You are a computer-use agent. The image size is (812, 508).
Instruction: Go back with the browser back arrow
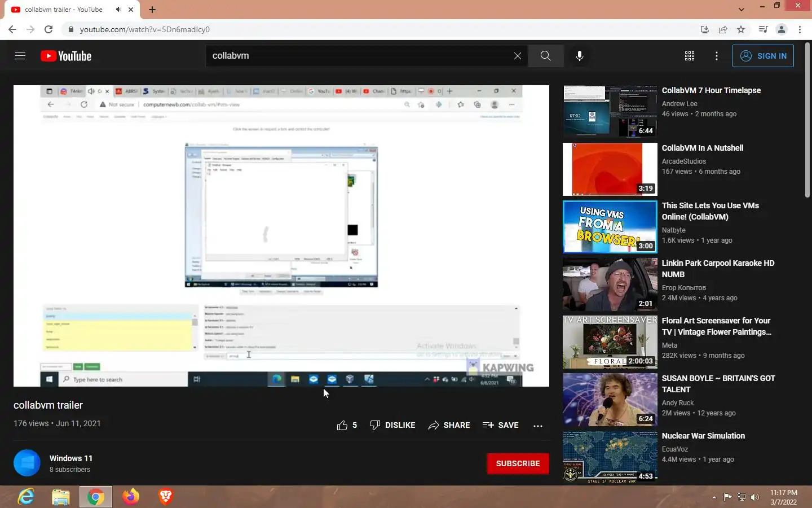click(12, 29)
